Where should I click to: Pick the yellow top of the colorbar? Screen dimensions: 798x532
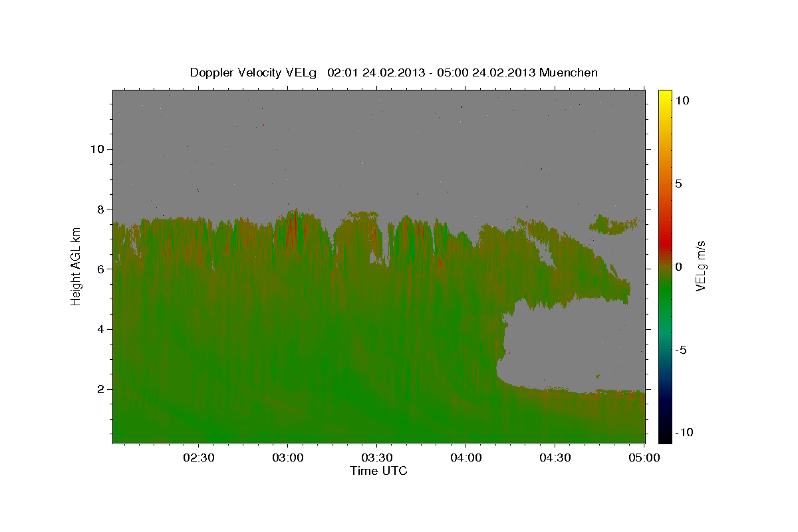[664, 96]
